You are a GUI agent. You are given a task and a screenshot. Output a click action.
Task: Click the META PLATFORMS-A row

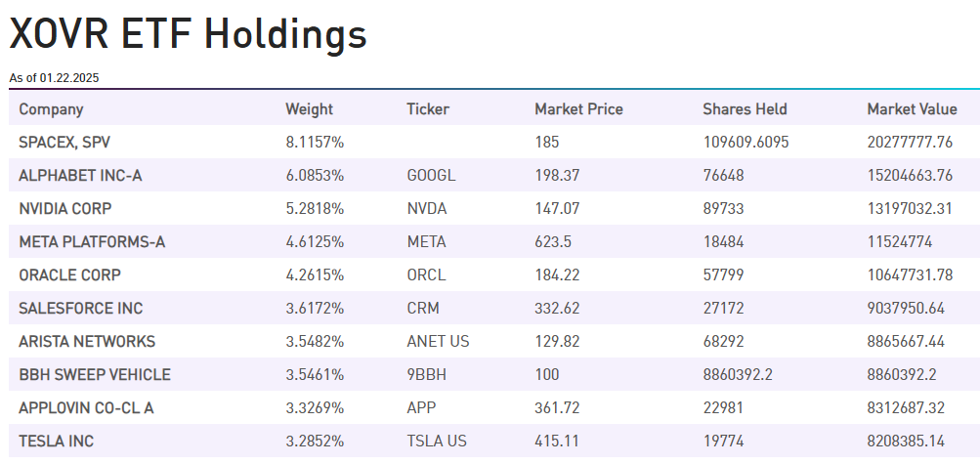[92, 242]
